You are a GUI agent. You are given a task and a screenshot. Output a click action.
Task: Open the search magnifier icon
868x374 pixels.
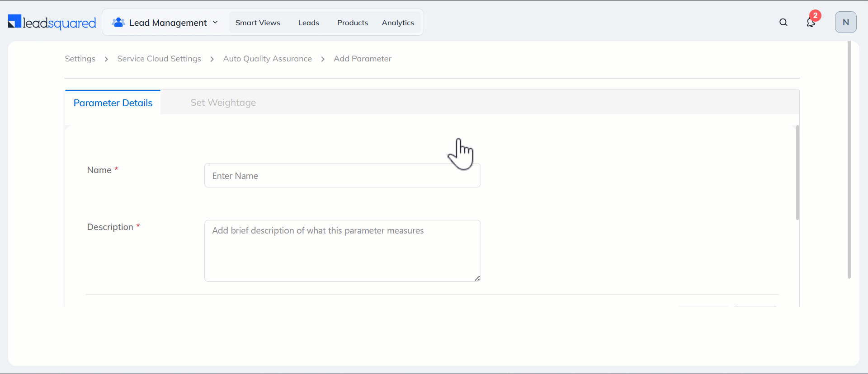(783, 22)
